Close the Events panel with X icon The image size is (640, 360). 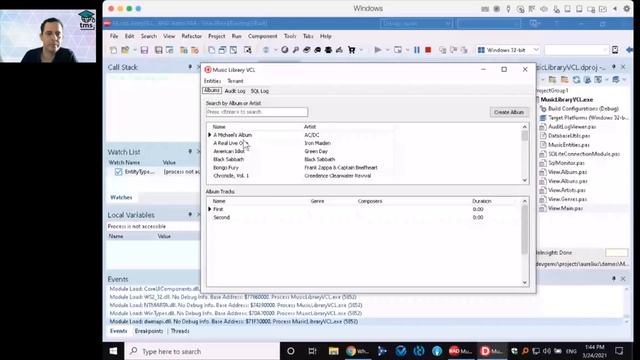(x=623, y=279)
